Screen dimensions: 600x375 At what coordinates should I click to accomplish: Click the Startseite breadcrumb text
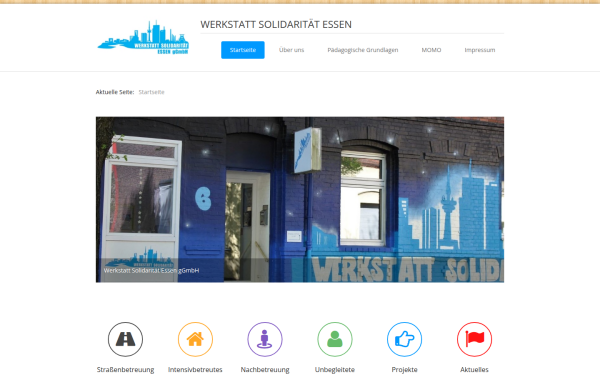[152, 92]
